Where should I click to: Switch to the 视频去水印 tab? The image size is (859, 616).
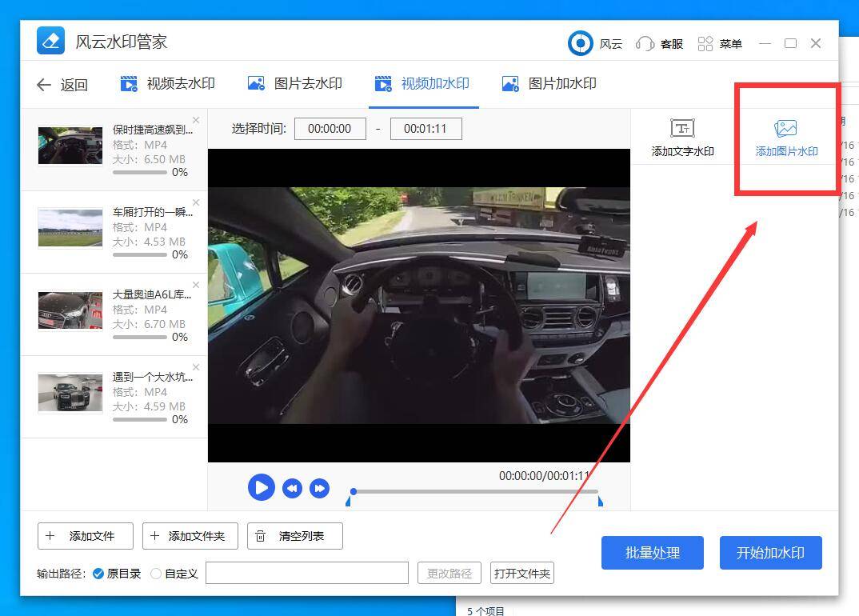tap(167, 84)
